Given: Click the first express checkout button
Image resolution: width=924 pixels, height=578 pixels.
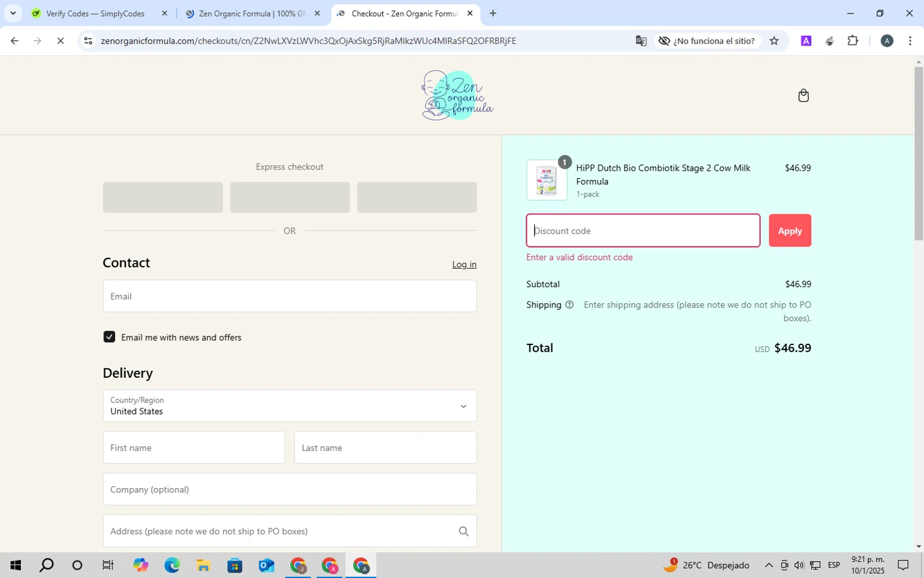Looking at the screenshot, I should point(163,197).
